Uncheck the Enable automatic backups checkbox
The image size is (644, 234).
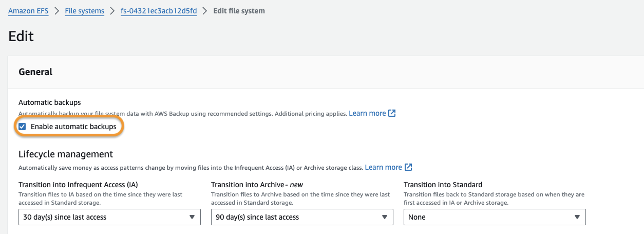(x=22, y=127)
